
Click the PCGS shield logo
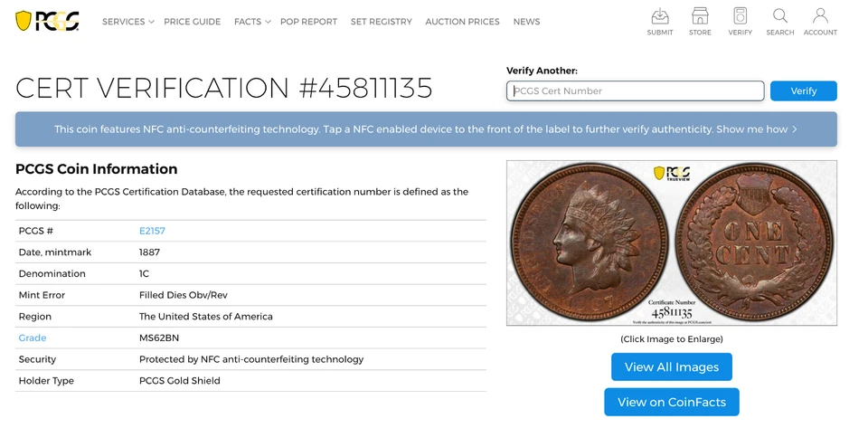coord(46,21)
